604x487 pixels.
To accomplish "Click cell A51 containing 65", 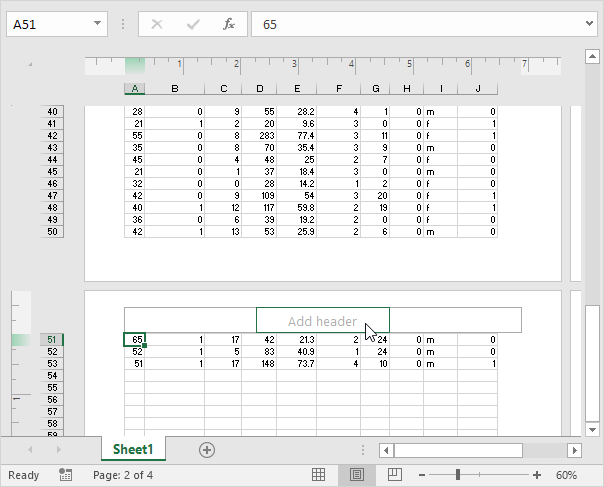I will click(x=134, y=339).
